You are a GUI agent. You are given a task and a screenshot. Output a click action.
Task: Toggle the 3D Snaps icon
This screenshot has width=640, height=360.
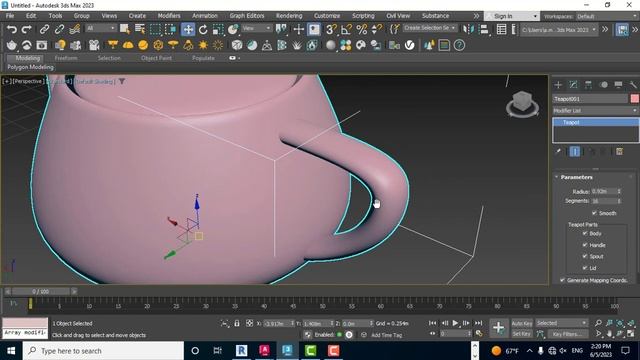click(331, 29)
